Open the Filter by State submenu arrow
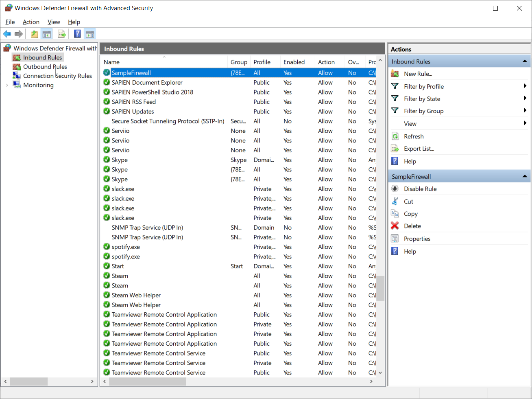The height and width of the screenshot is (399, 532). [x=525, y=98]
